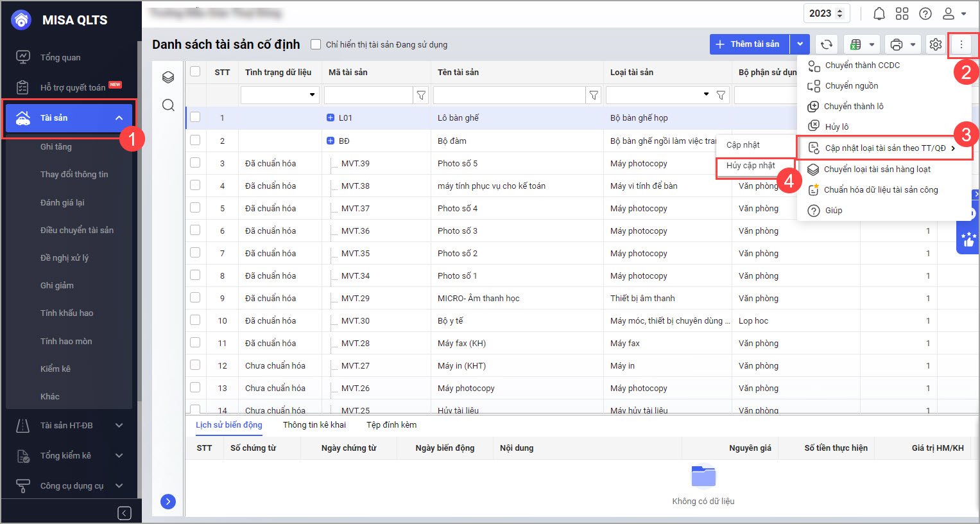The width and height of the screenshot is (980, 524).
Task: Click the layers icon in side panel
Action: click(168, 78)
